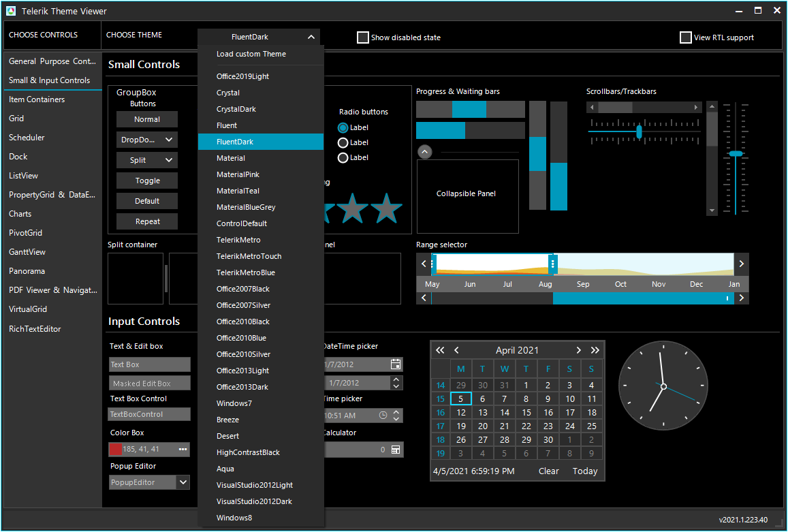Click Clear in the calendar footer
The width and height of the screenshot is (788, 532).
click(x=549, y=471)
